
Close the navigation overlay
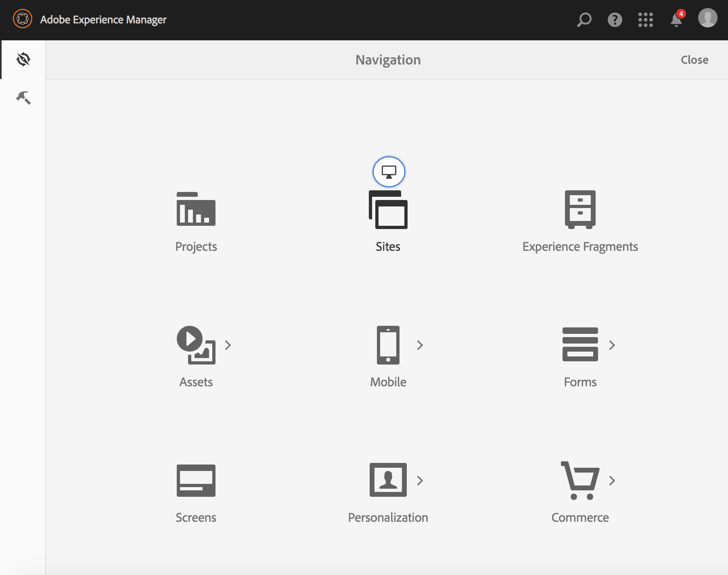[695, 60]
